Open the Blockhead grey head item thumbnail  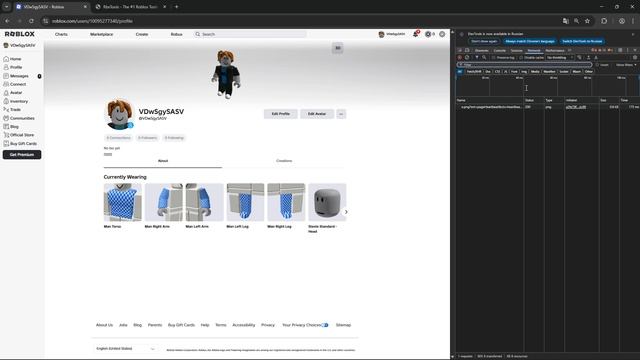point(327,202)
